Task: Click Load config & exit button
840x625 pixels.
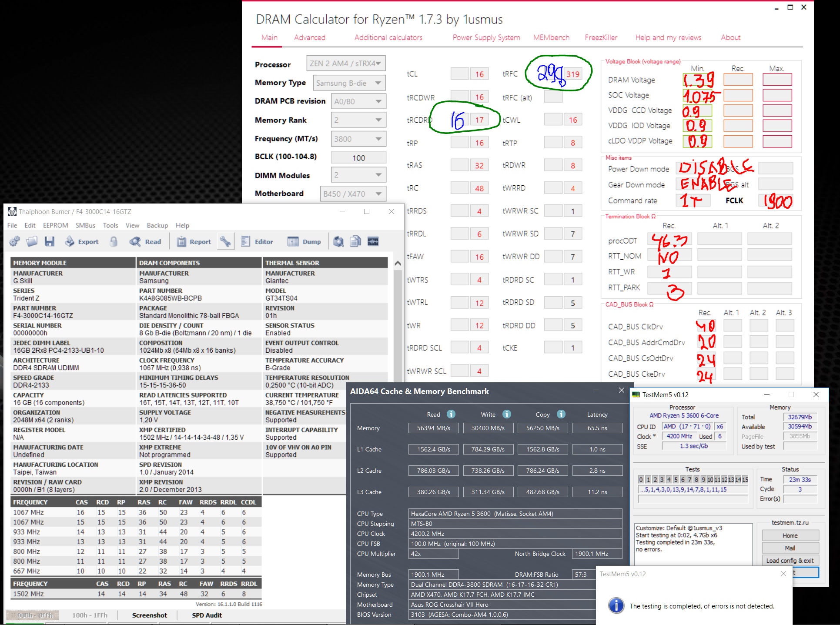Action: (790, 561)
